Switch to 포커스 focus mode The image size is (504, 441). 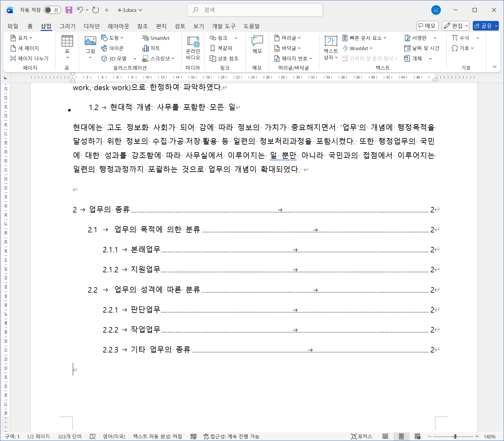(x=362, y=436)
